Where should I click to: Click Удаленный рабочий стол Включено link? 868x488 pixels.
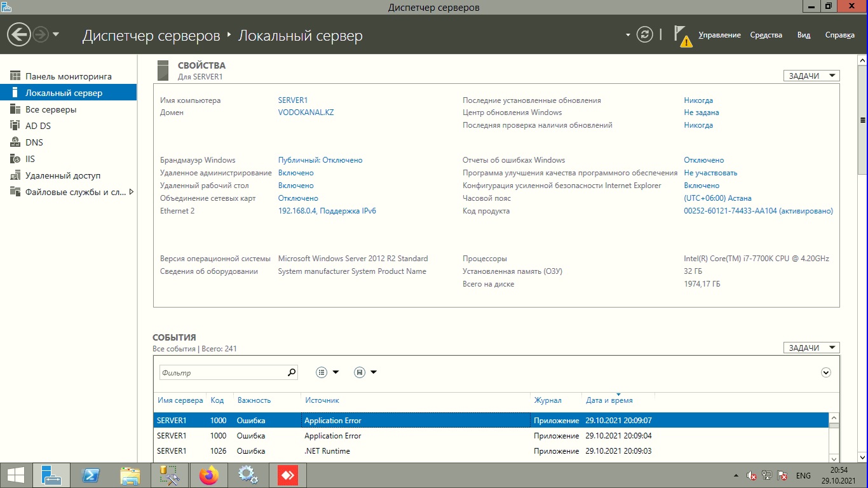coord(296,186)
